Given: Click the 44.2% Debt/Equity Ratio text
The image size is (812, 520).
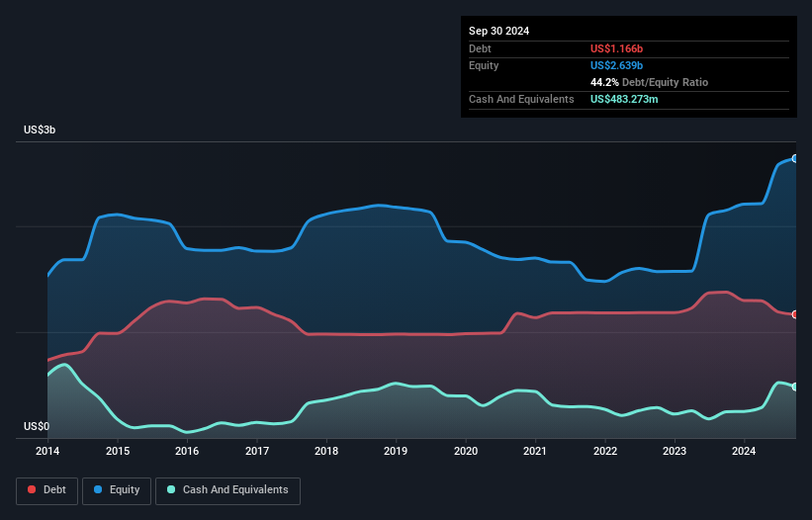Looking at the screenshot, I should click(649, 82).
